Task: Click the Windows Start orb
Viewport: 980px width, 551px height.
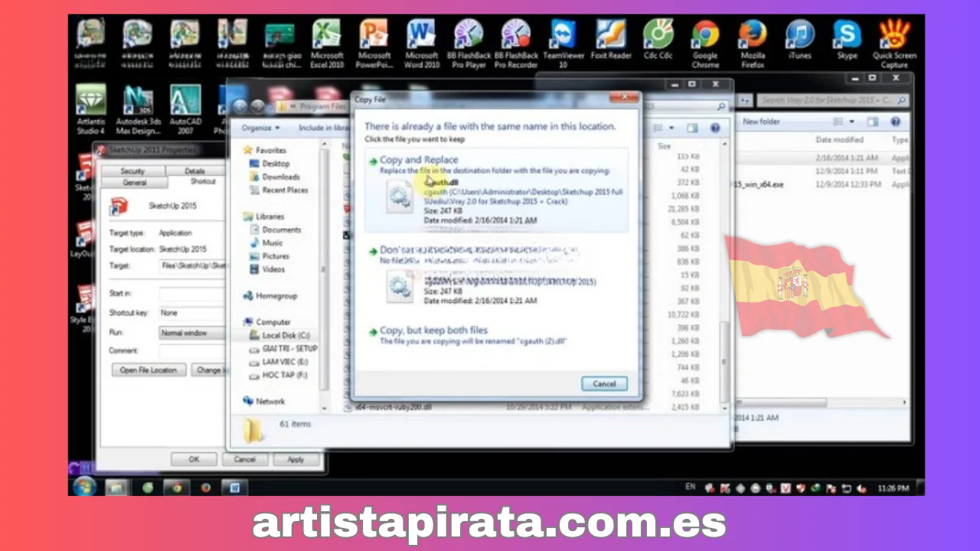Action: tap(84, 486)
